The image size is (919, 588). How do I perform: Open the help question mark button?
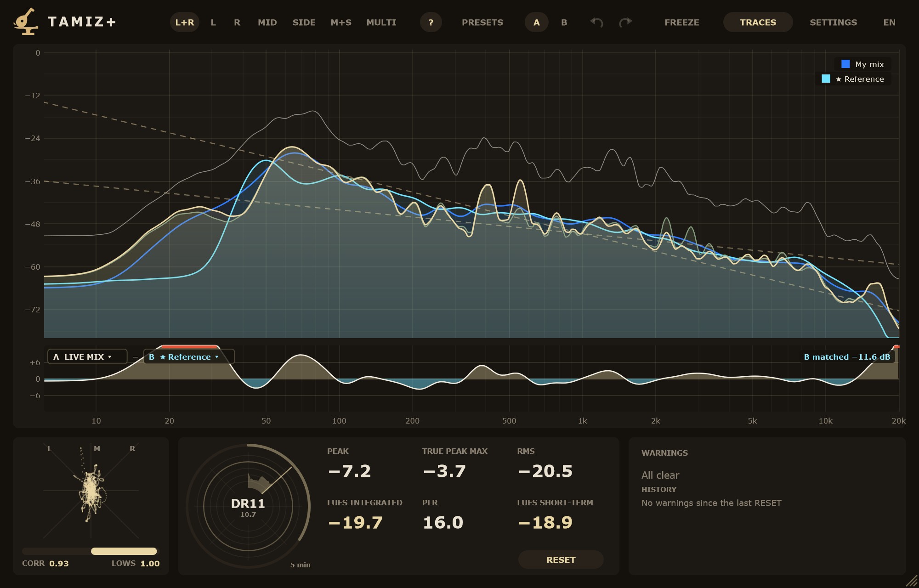[431, 22]
